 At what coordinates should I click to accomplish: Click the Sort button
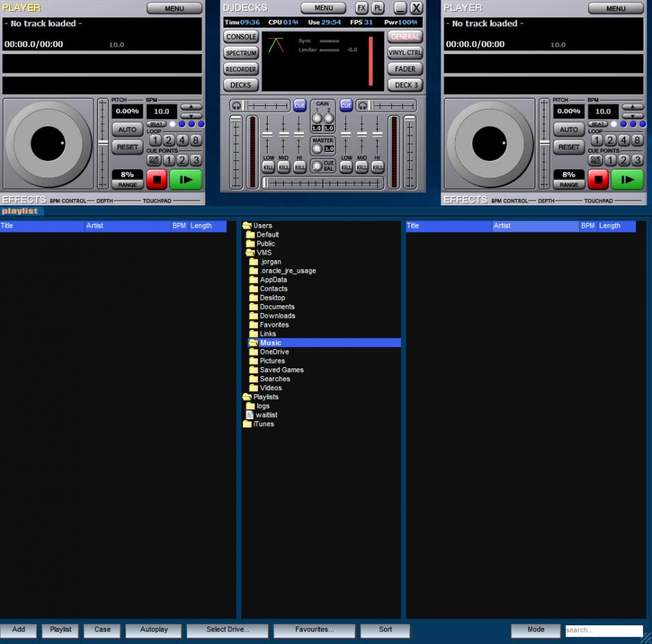click(x=385, y=630)
